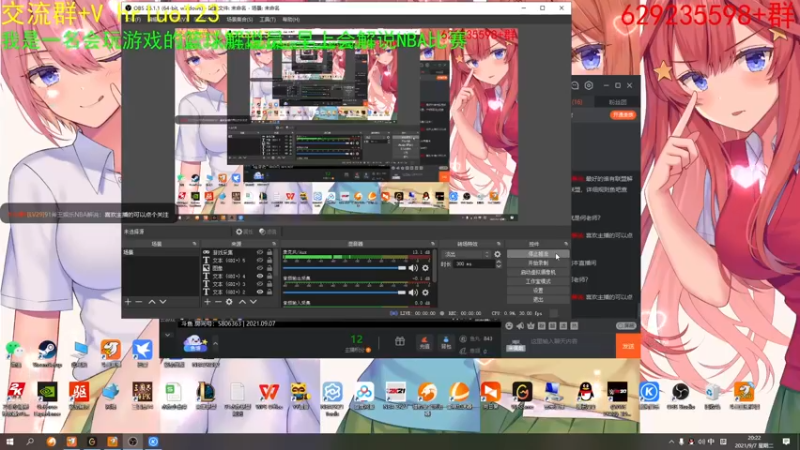
Task: Add a new source with the plus icon
Action: (207, 302)
